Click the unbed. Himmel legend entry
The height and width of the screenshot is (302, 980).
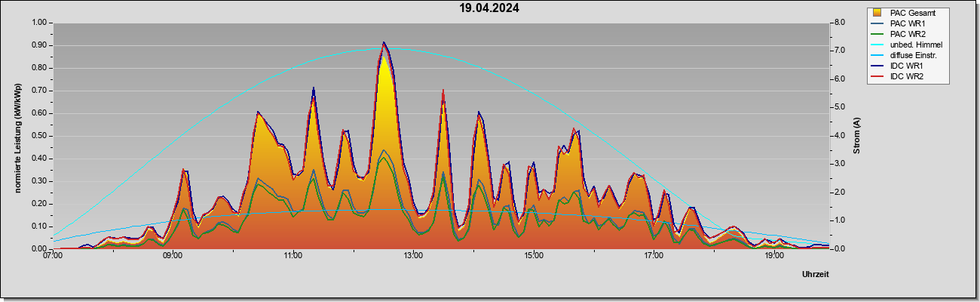click(x=908, y=45)
